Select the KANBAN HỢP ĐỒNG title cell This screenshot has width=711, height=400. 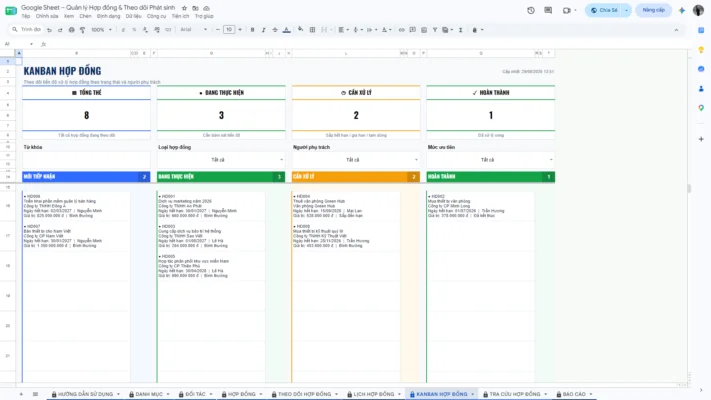(x=63, y=71)
